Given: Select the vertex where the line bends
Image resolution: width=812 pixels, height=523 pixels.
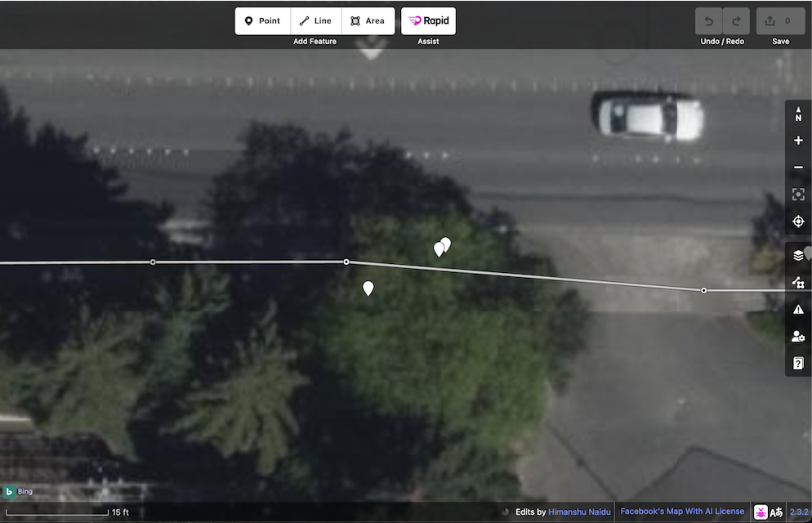Looking at the screenshot, I should [346, 262].
